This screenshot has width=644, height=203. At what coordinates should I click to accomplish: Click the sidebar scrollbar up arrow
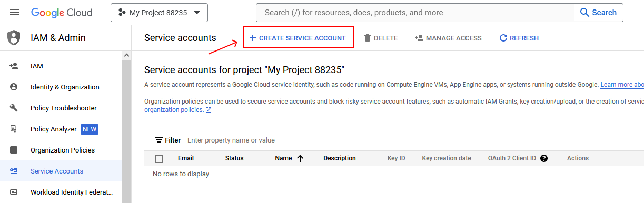[126, 55]
